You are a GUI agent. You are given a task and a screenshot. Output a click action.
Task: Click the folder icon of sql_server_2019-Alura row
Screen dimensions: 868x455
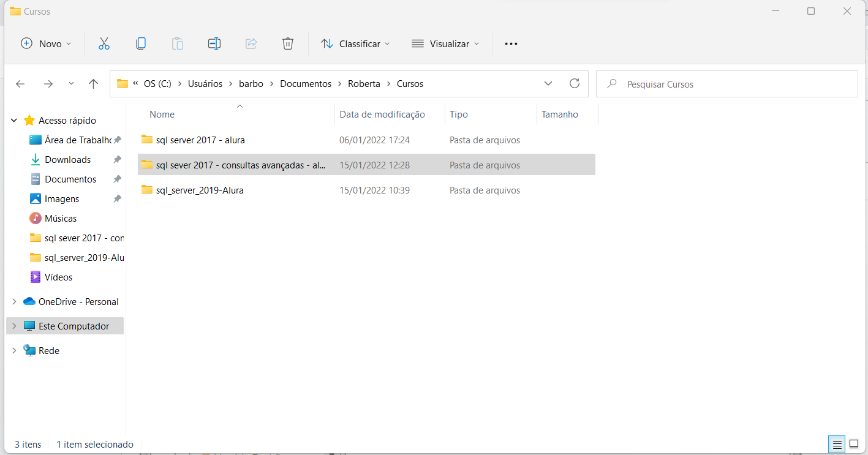147,190
